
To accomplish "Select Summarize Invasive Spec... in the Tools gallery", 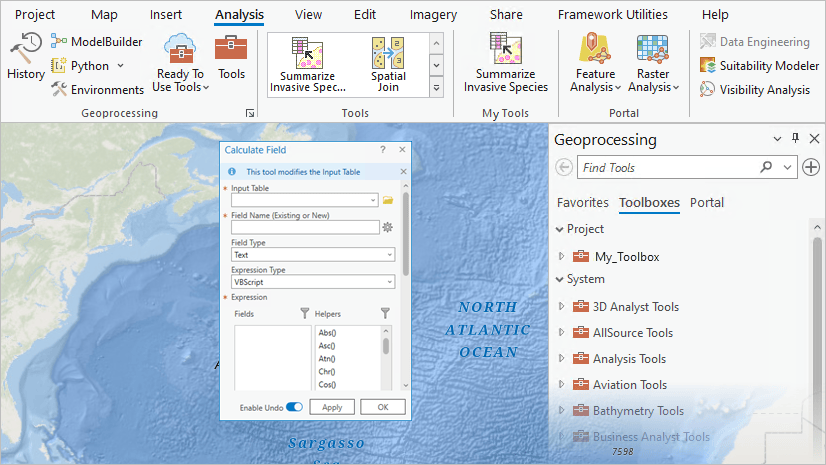I will (x=308, y=65).
